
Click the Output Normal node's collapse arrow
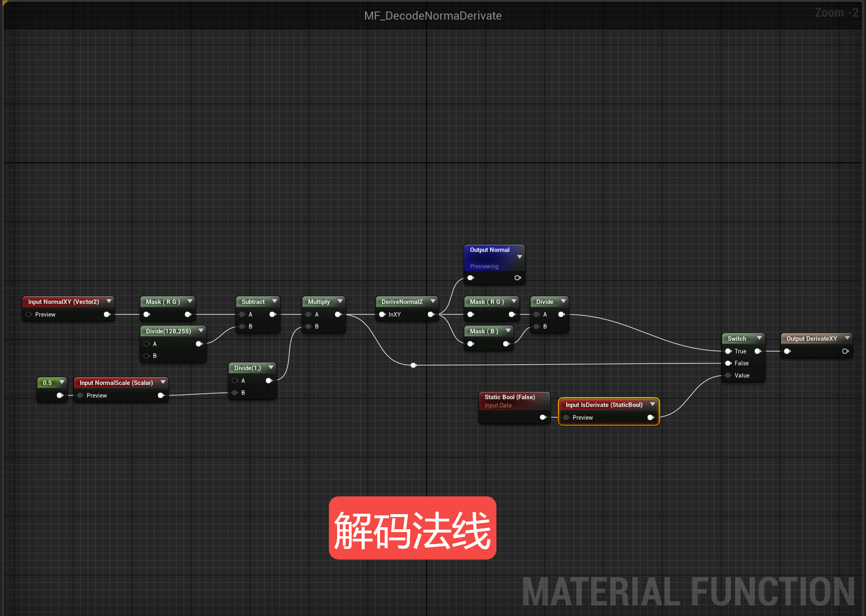click(520, 257)
